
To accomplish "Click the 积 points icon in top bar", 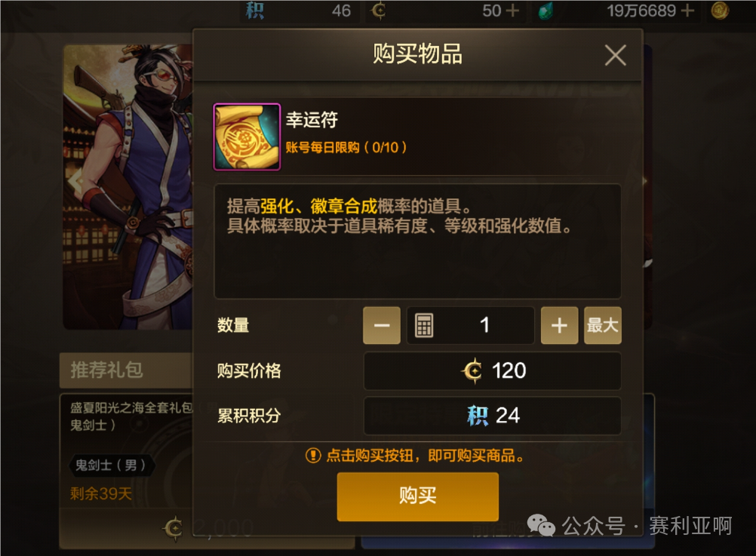I will click(255, 10).
